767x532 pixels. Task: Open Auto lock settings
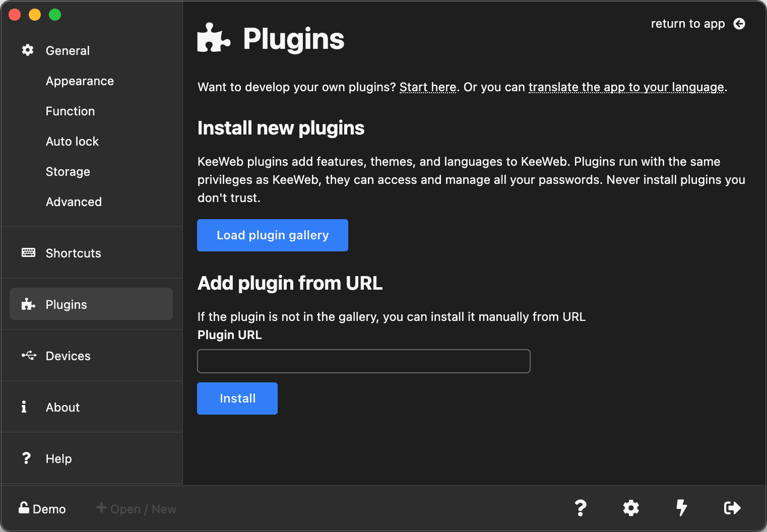(72, 142)
